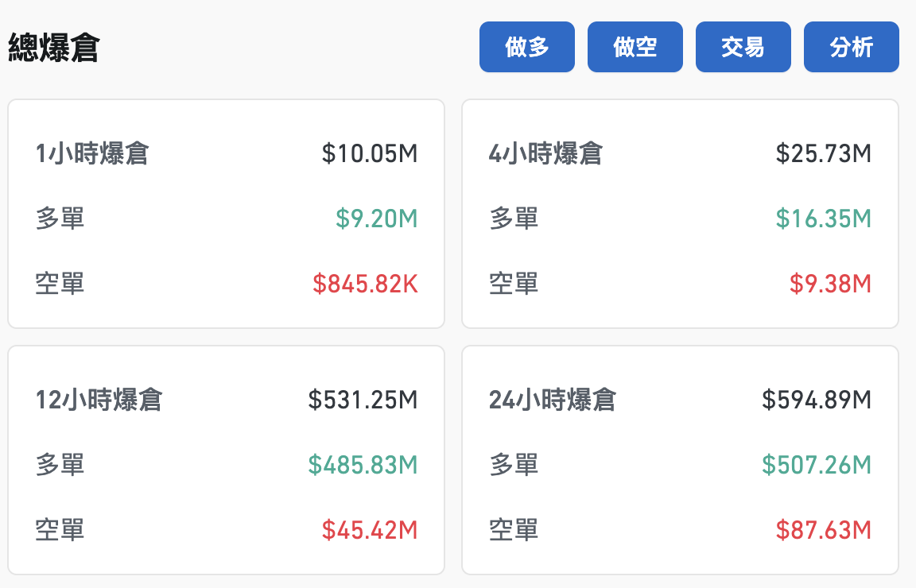Click the green $9.20M 多單 value
The height and width of the screenshot is (588, 916).
(376, 219)
